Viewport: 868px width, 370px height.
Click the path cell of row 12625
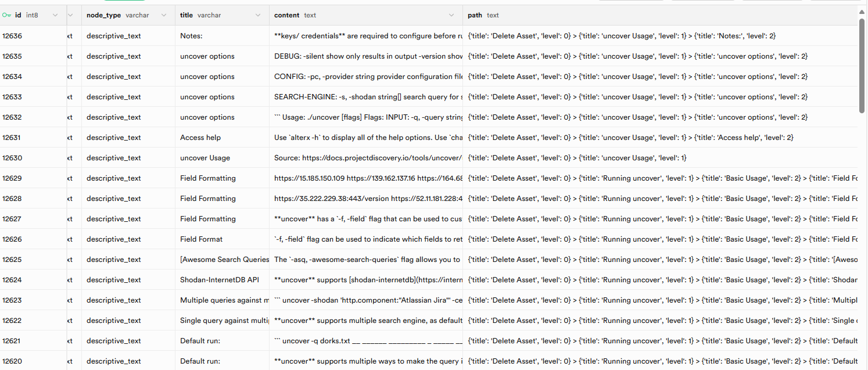tap(660, 260)
